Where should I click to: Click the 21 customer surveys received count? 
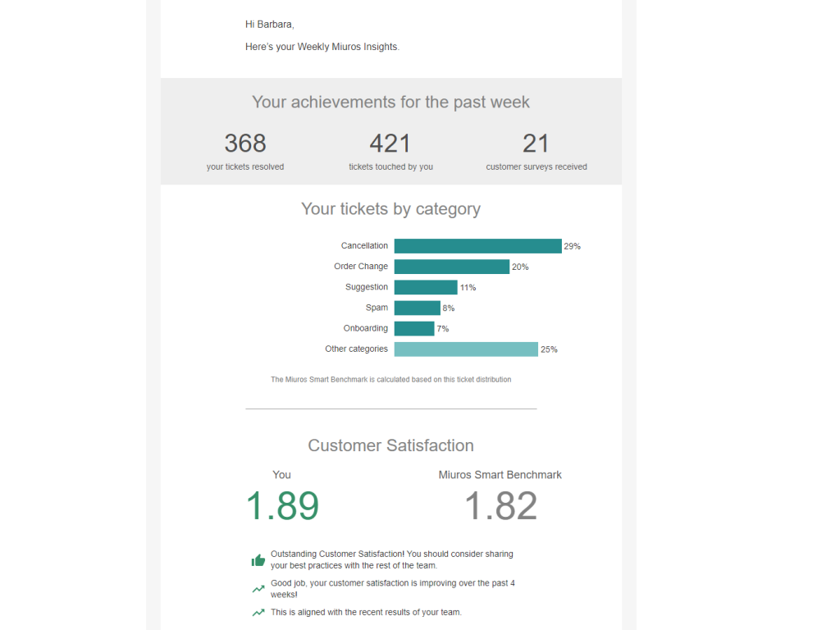coord(536,144)
